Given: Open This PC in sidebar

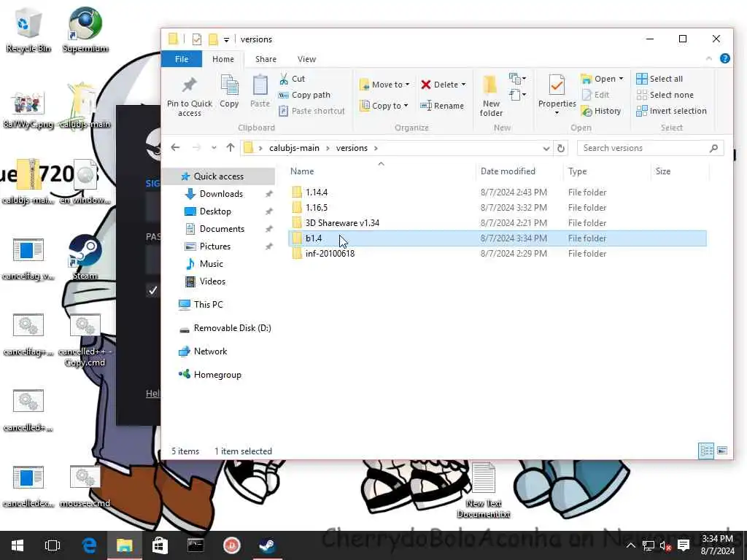Looking at the screenshot, I should (x=208, y=305).
